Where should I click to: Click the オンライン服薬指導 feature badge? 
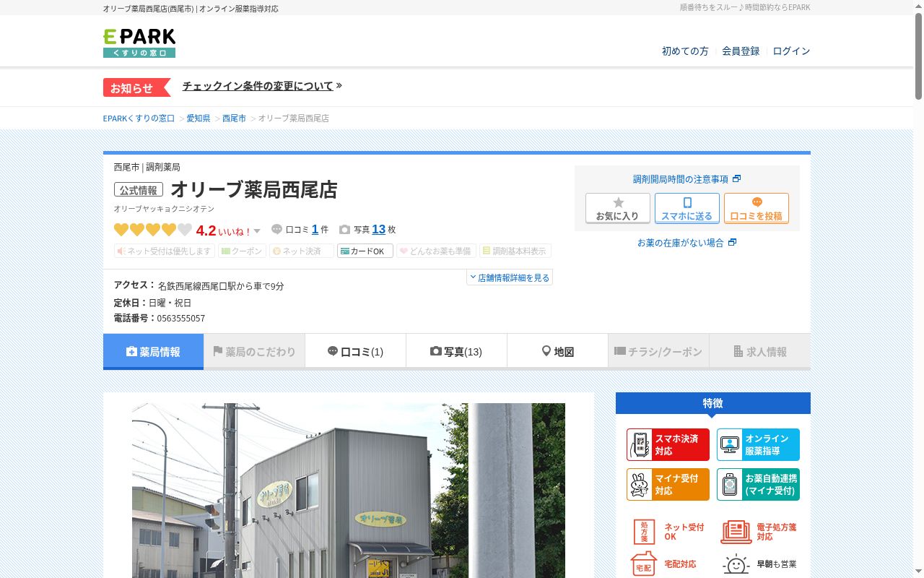click(x=758, y=444)
